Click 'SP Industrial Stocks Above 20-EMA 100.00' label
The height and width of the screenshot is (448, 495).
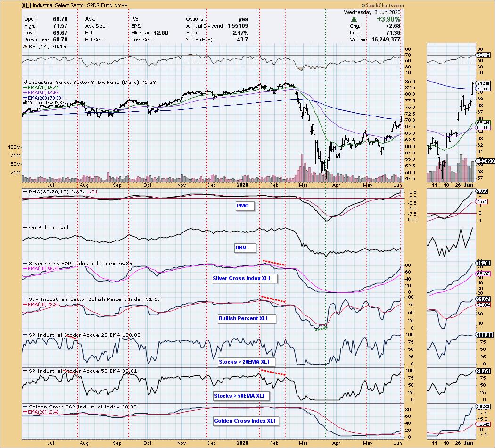click(x=84, y=335)
